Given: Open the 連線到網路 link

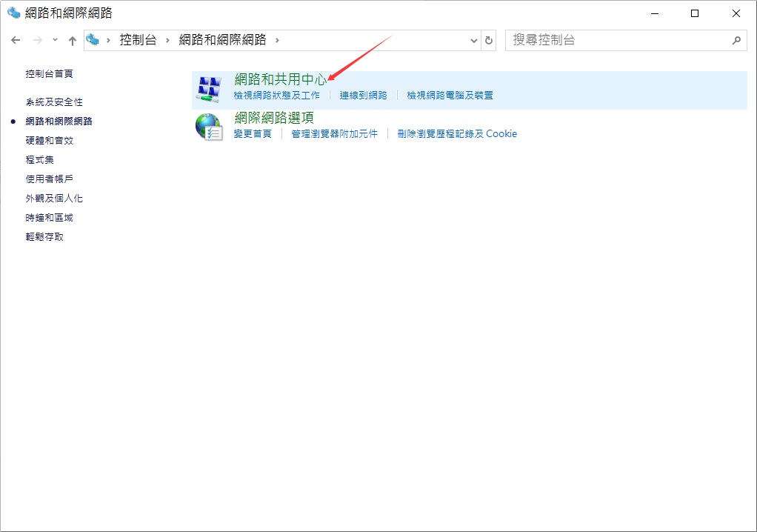Looking at the screenshot, I should (x=364, y=96).
